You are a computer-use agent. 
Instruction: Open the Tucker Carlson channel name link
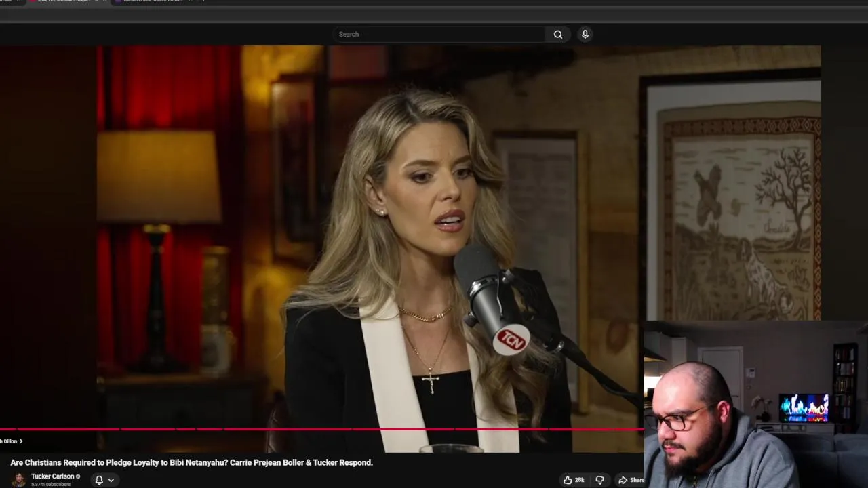point(52,476)
